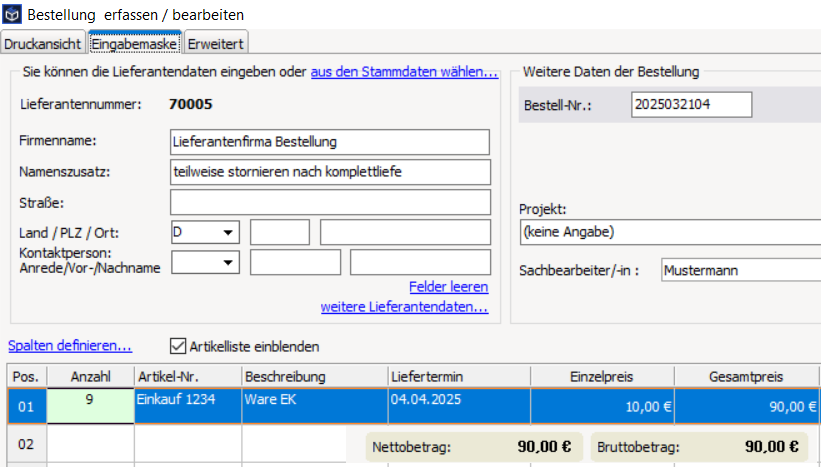Click the Nettobetrag total 90,00 €
Screen dimensions: 821x467
pos(544,447)
